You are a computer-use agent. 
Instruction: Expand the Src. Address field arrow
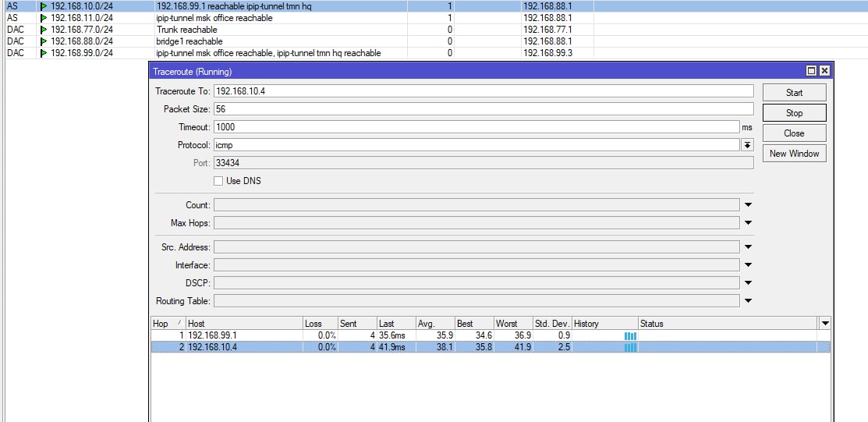pyautogui.click(x=749, y=247)
